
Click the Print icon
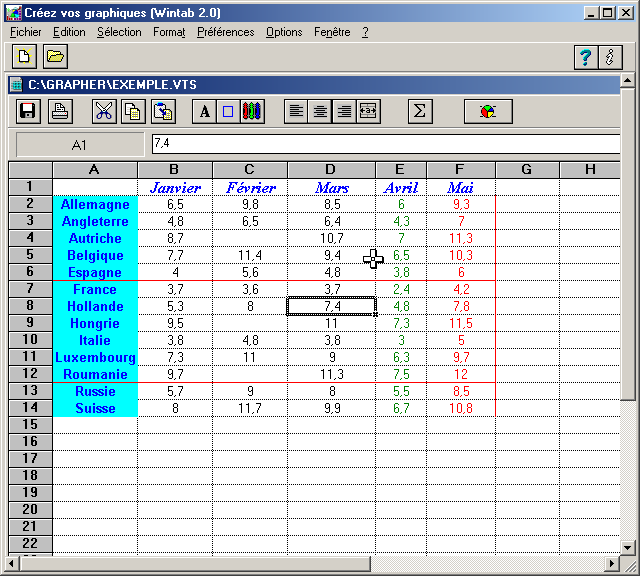click(60, 111)
